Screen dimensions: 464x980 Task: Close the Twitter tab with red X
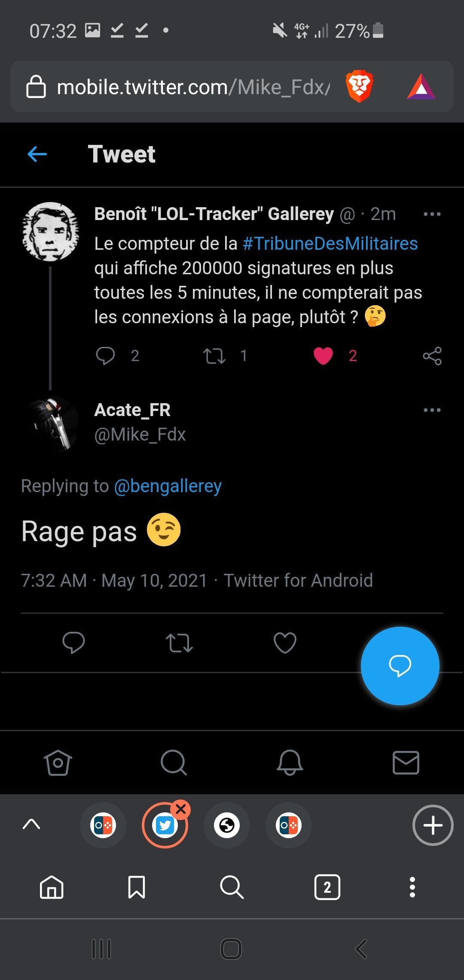point(181,809)
